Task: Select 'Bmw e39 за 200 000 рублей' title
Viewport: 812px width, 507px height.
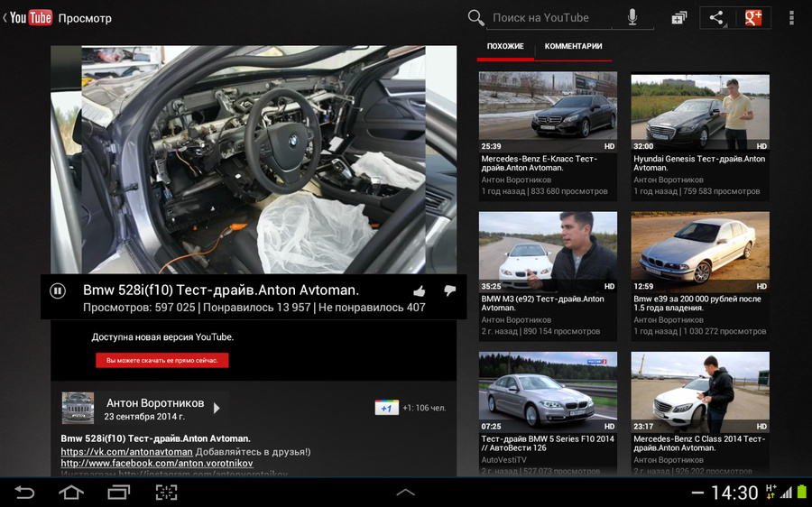Action: pos(697,303)
